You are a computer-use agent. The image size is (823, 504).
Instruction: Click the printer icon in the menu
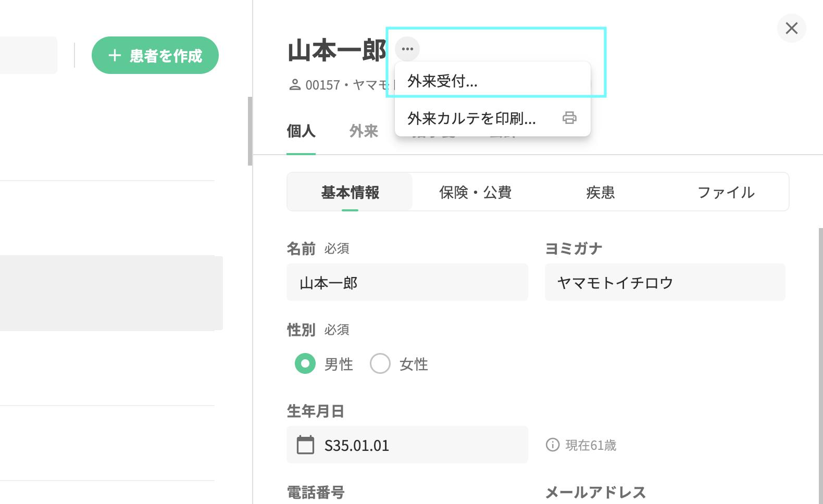click(569, 118)
